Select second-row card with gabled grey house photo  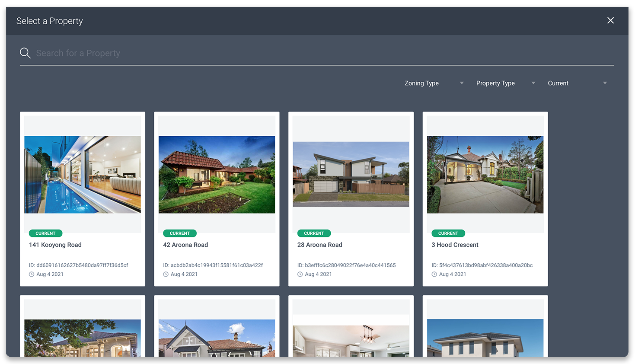pos(217,326)
